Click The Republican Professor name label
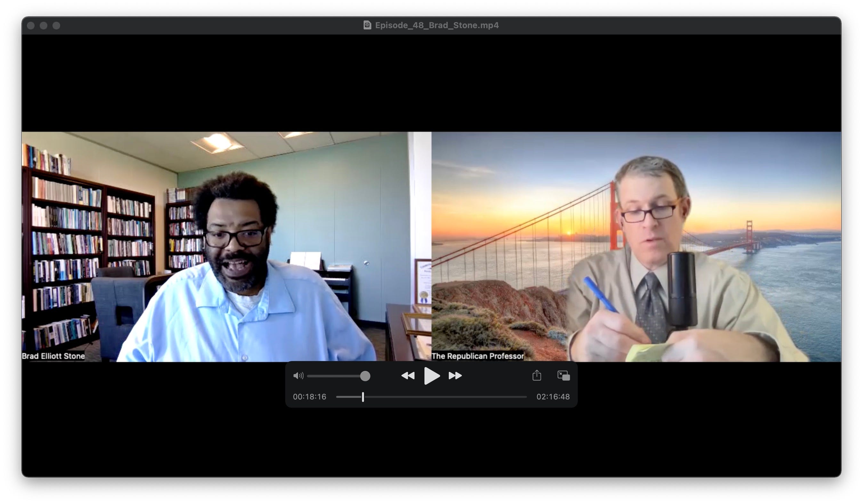The height and width of the screenshot is (504, 863). [478, 356]
